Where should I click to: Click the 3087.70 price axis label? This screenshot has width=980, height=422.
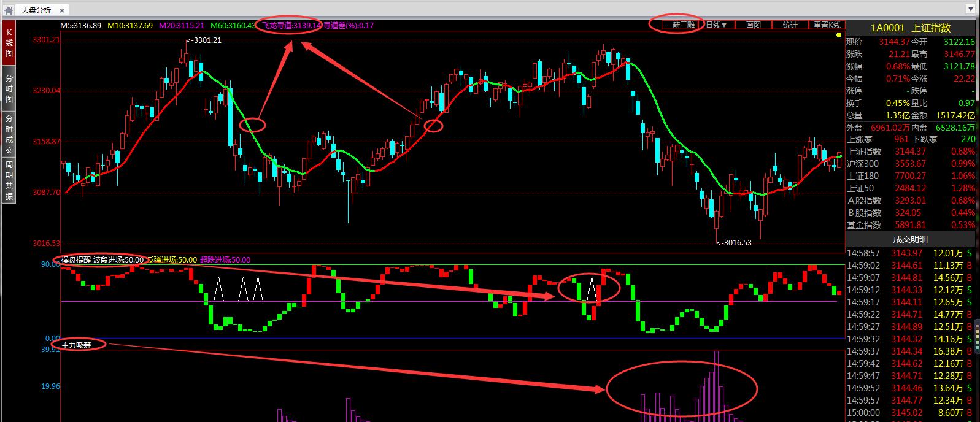[47, 193]
